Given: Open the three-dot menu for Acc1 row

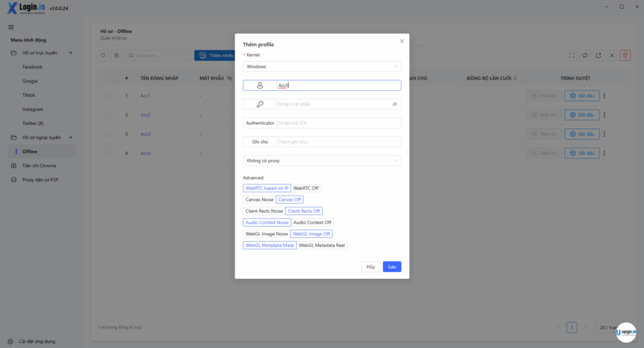Looking at the screenshot, I should coord(604,96).
